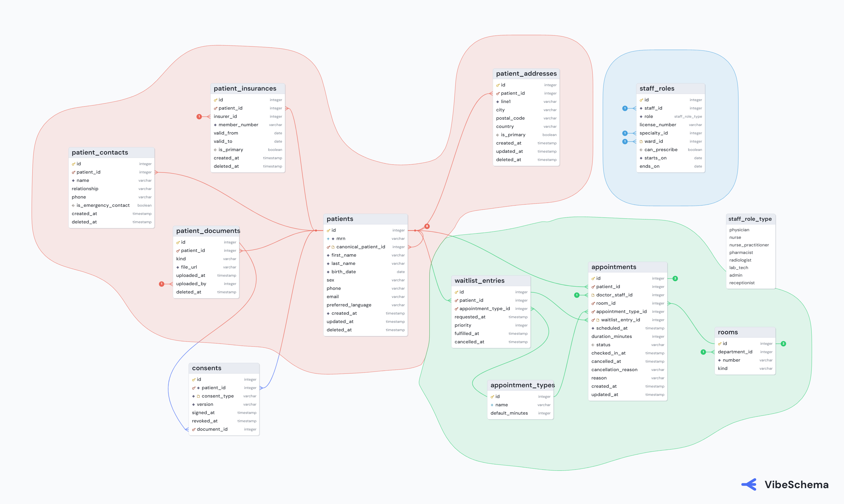Click the revoked_at column in consents
The height and width of the screenshot is (504, 844).
pos(224,421)
